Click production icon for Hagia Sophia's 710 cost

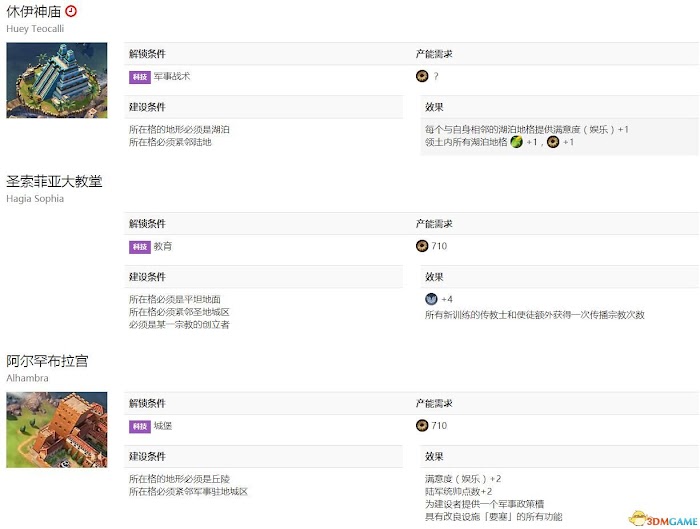(422, 246)
